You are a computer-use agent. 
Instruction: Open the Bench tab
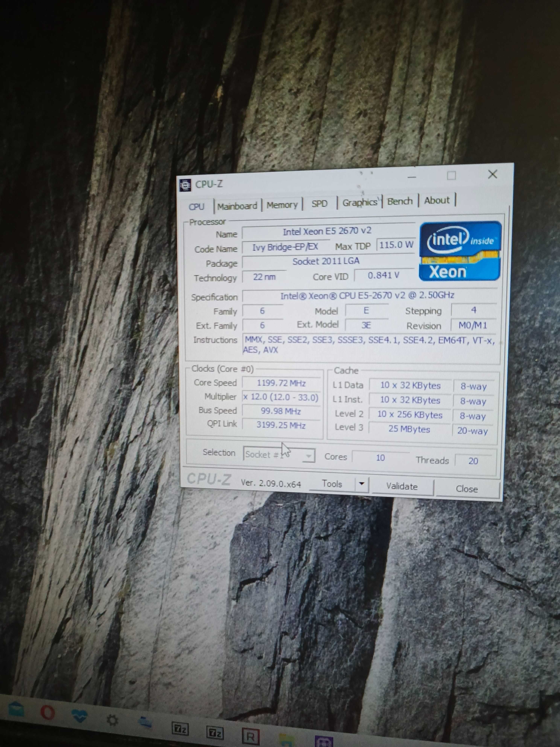(x=400, y=201)
